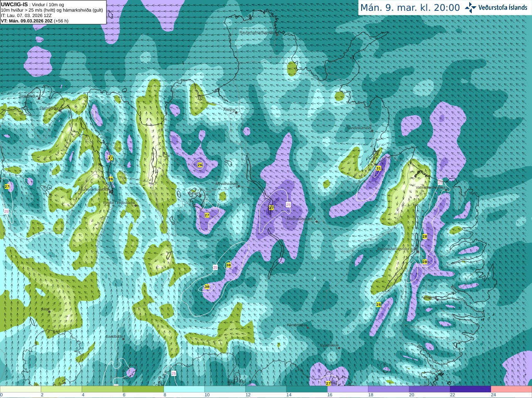Click the IT: Lau. 07. 03. 2026 12Z line
The image size is (532, 398).
[26, 15]
